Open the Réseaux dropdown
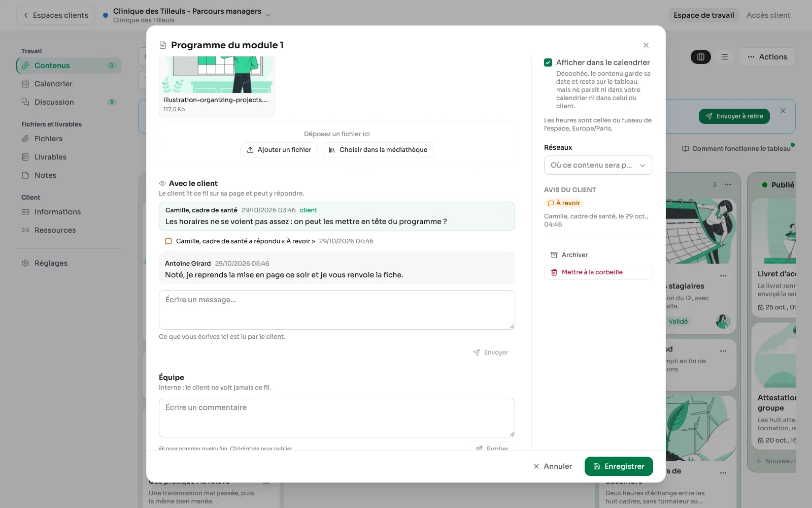 coord(598,165)
